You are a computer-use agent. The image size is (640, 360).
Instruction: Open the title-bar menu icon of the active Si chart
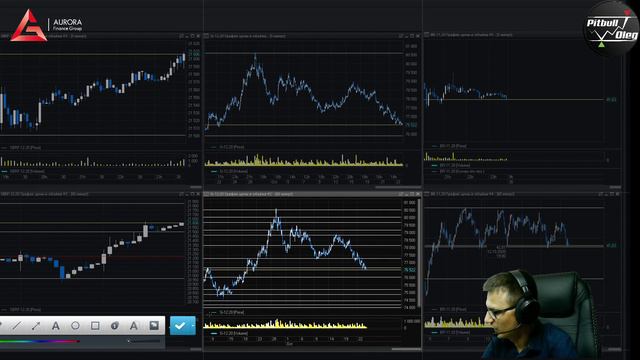pyautogui.click(x=207, y=194)
